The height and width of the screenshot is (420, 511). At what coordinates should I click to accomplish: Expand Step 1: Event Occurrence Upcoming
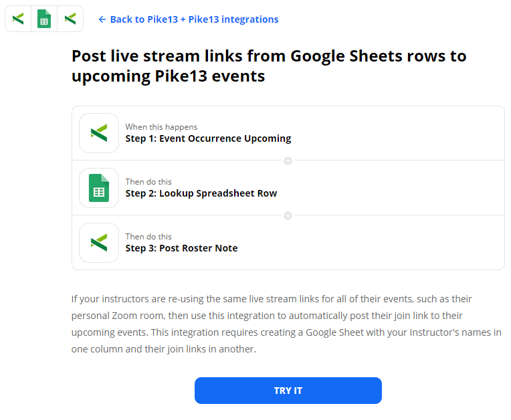pos(208,139)
